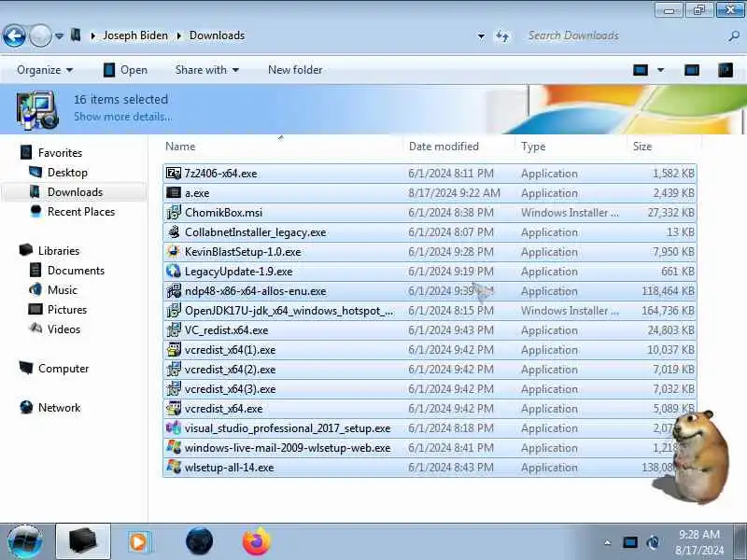Create a New folder
The width and height of the screenshot is (747, 560).
(295, 70)
